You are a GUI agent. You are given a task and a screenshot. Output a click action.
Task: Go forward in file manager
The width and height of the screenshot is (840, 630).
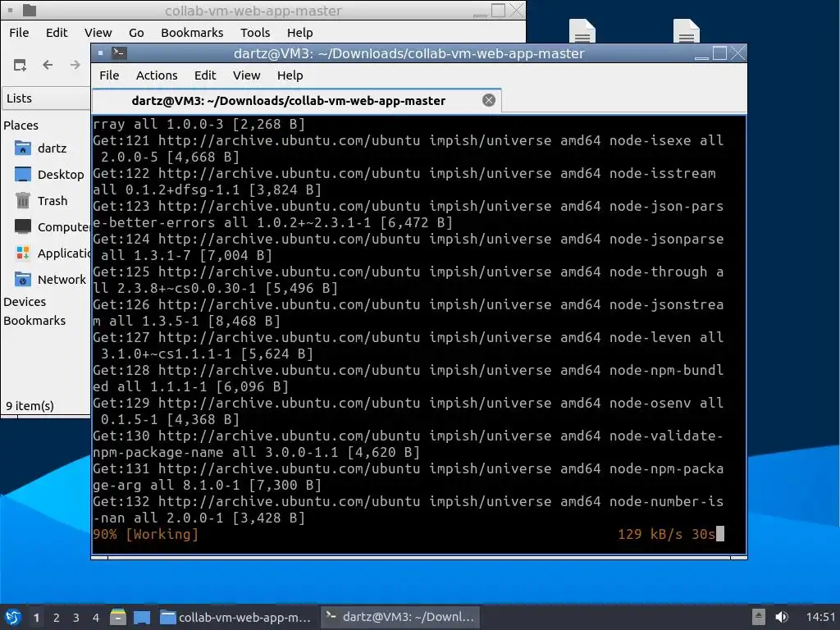pos(75,65)
